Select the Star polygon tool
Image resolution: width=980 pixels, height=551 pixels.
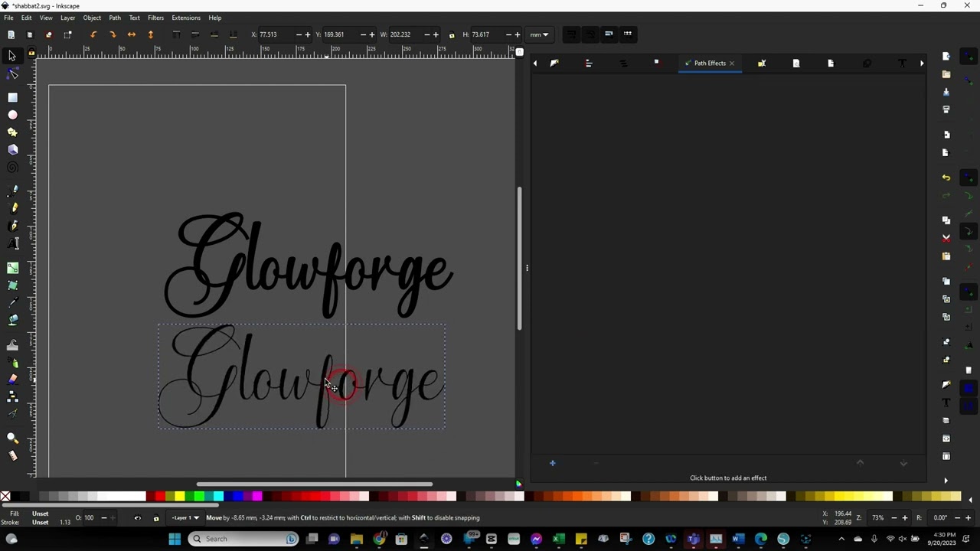12,132
